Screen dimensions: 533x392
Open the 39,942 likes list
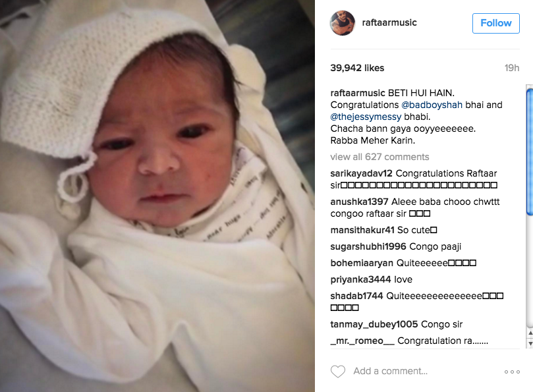pyautogui.click(x=357, y=68)
